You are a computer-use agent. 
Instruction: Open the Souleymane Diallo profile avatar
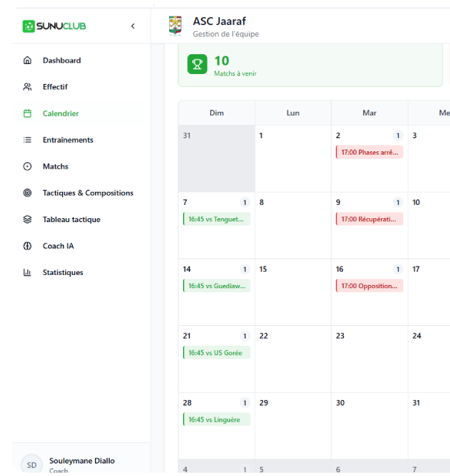(x=32, y=465)
